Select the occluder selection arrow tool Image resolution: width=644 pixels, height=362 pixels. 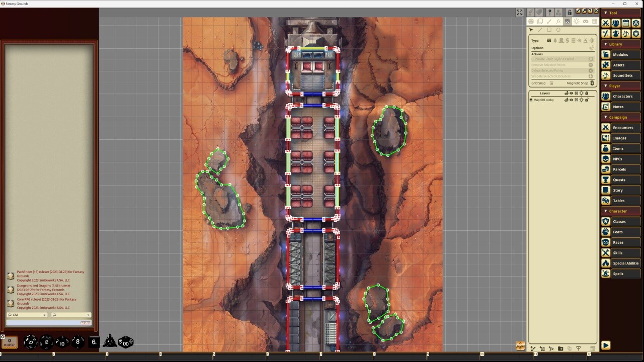pos(531,30)
